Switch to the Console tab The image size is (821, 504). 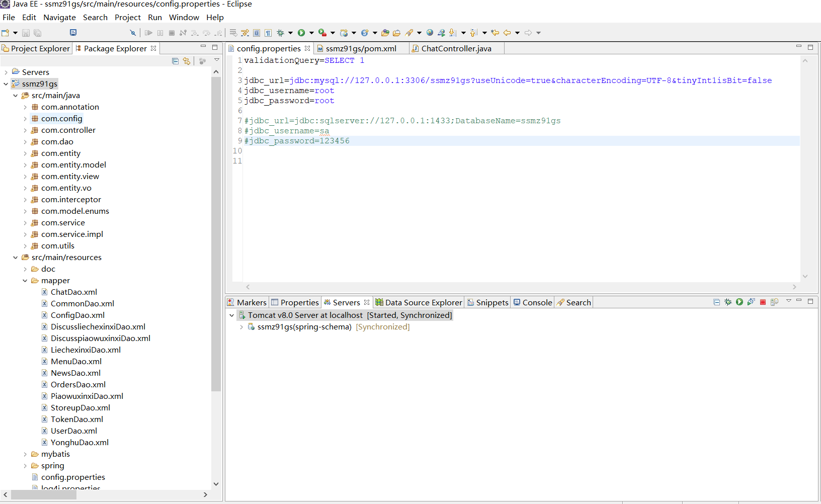[533, 302]
